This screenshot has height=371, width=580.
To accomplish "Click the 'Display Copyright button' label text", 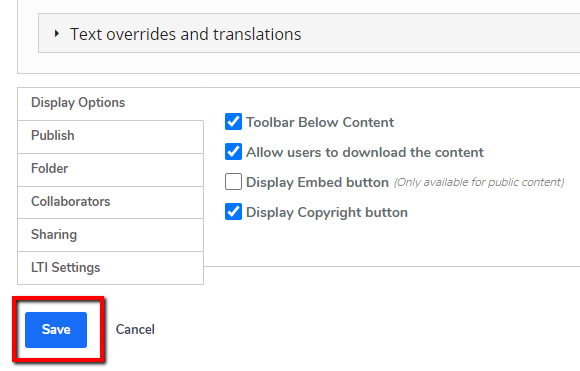I will 327,213.
